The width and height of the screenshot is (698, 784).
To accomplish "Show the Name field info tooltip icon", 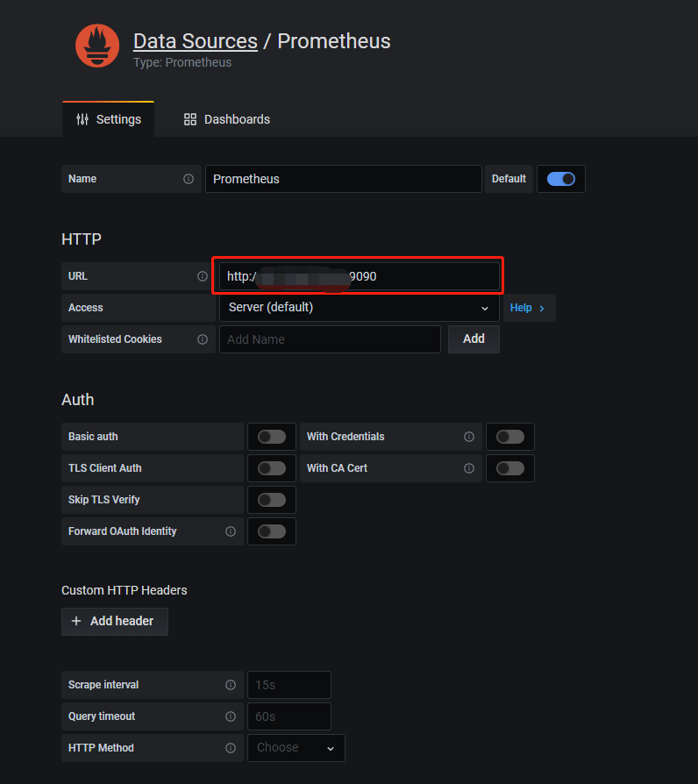I will click(x=189, y=179).
